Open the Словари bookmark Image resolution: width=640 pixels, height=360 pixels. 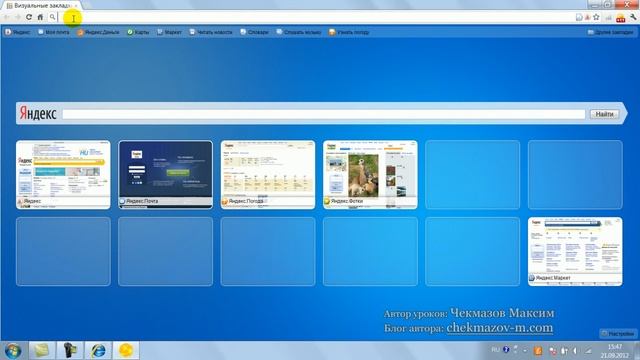tap(254, 32)
